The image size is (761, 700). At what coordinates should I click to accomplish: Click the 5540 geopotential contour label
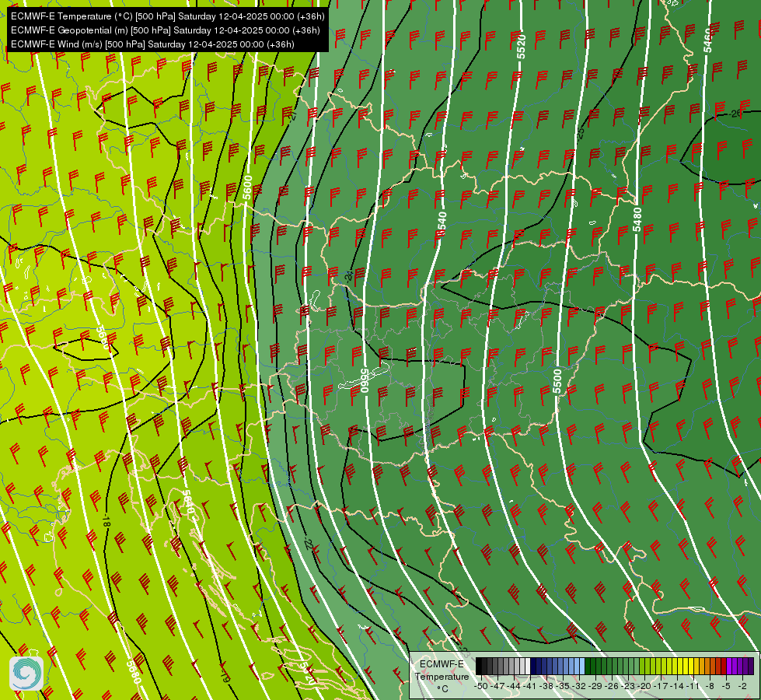click(x=442, y=225)
